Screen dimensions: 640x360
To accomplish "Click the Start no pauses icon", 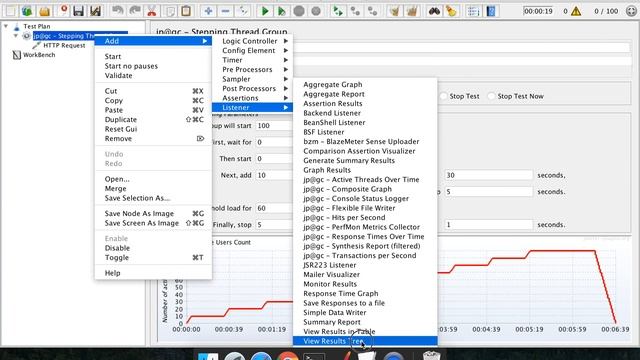I will [282, 11].
